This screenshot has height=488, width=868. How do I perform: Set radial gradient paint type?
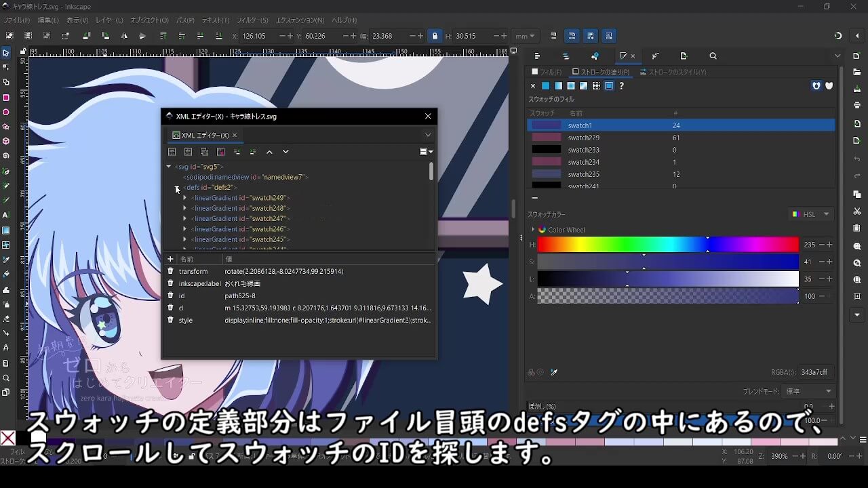click(571, 86)
